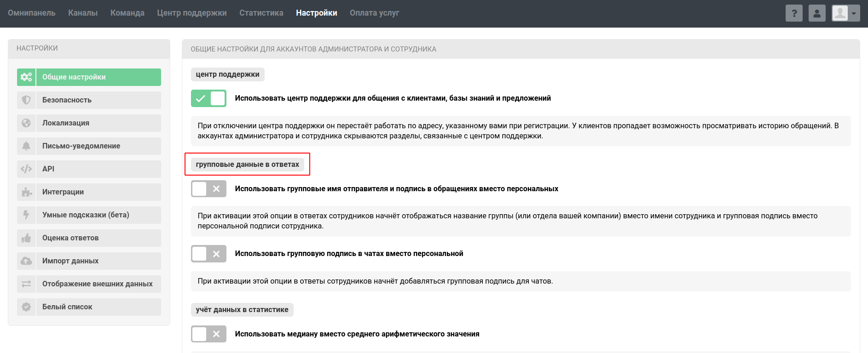Viewport: 868px width, 353px height.
Task: Click the центр поддержки section label
Action: (x=228, y=74)
